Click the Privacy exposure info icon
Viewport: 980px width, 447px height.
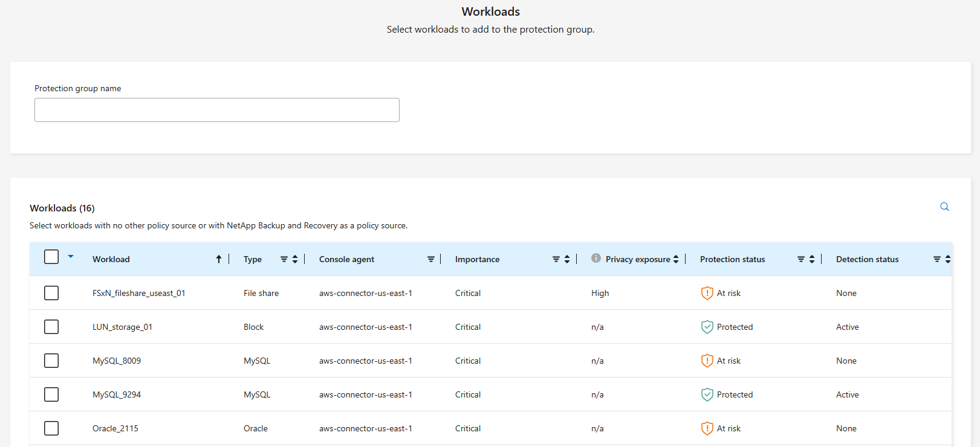pos(596,259)
